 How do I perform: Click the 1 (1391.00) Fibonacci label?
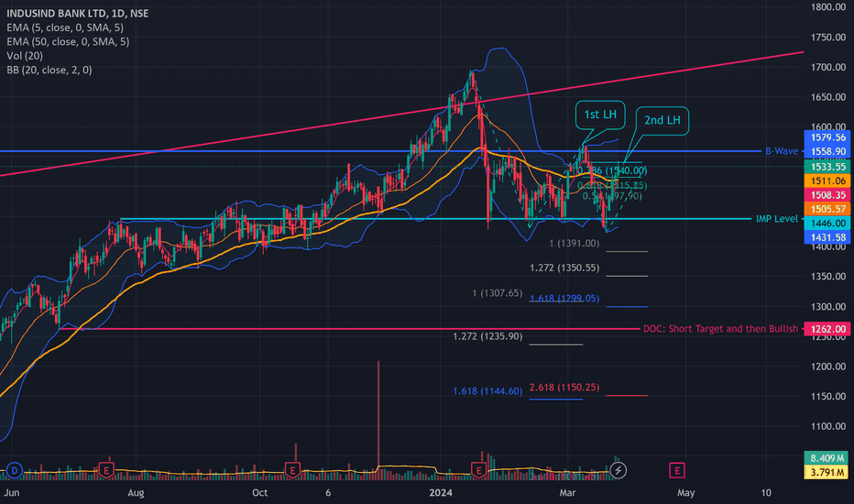(x=574, y=244)
